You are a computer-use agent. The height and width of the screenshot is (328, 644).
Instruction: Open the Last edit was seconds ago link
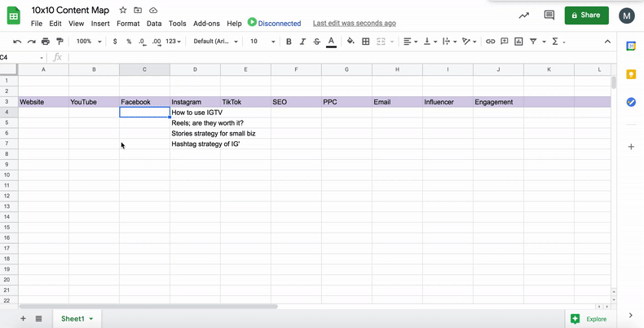(354, 24)
